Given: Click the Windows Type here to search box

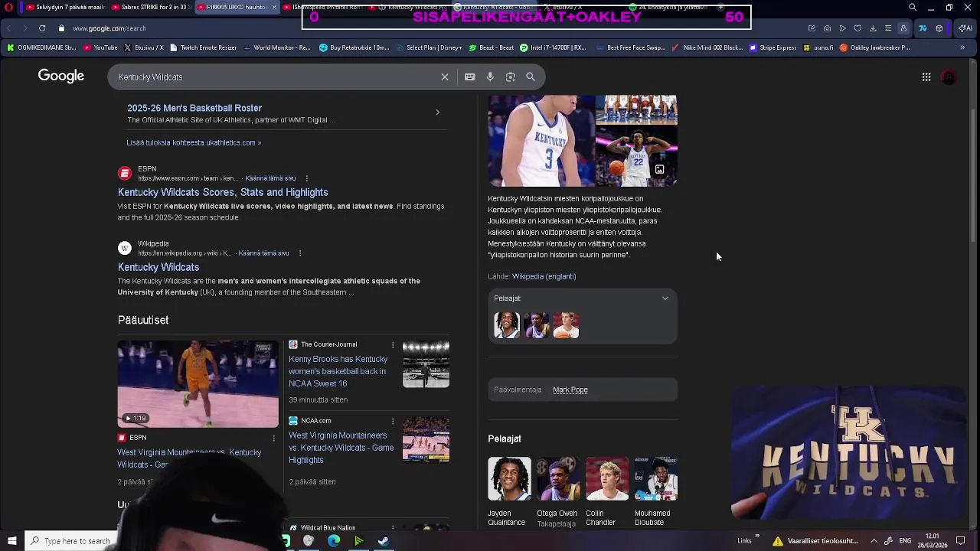Looking at the screenshot, I should (71, 541).
